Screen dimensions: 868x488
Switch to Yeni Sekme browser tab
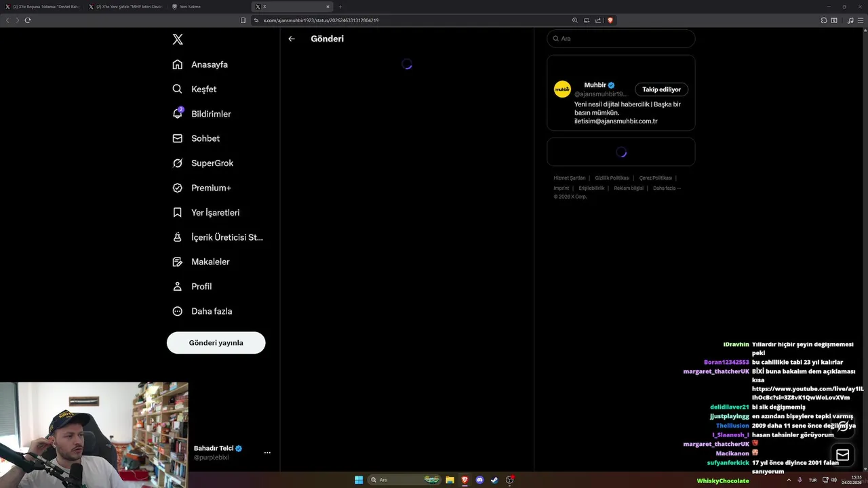pyautogui.click(x=209, y=7)
